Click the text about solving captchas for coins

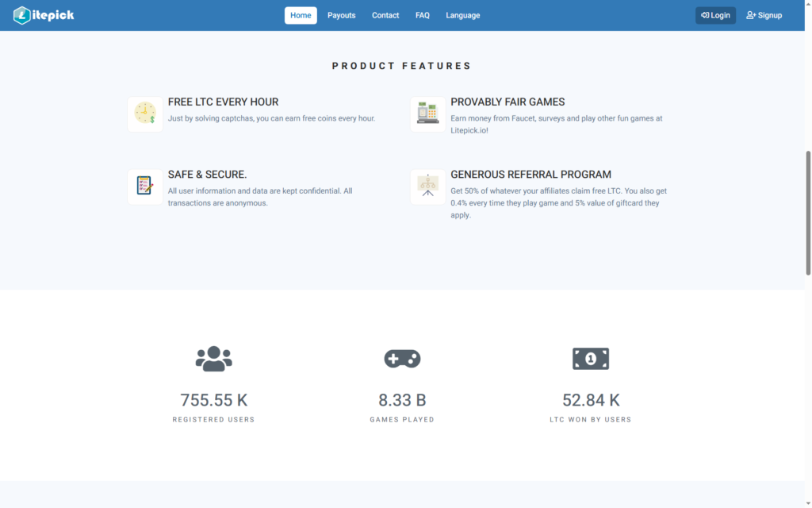click(x=271, y=119)
